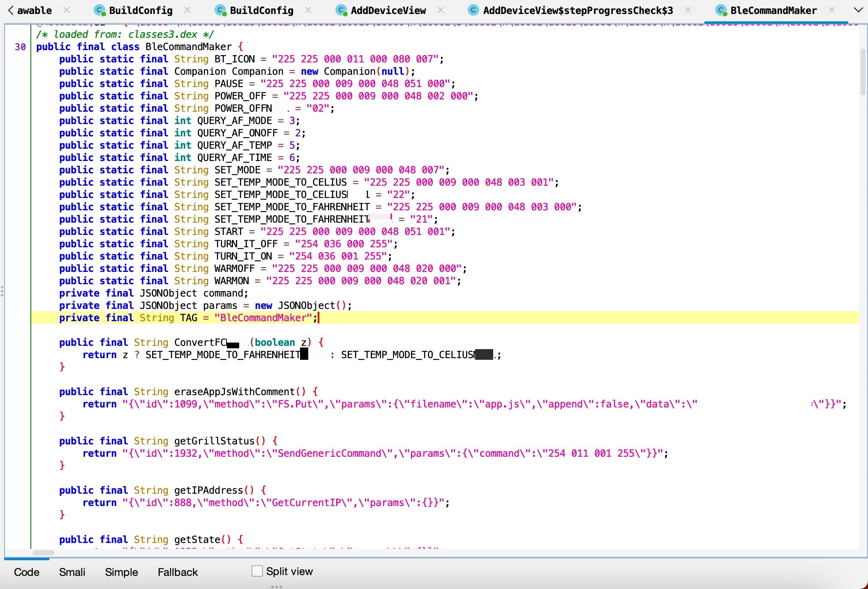868x589 pixels.
Task: Click the QUERY_AF_TEMP constant
Action: (x=235, y=145)
